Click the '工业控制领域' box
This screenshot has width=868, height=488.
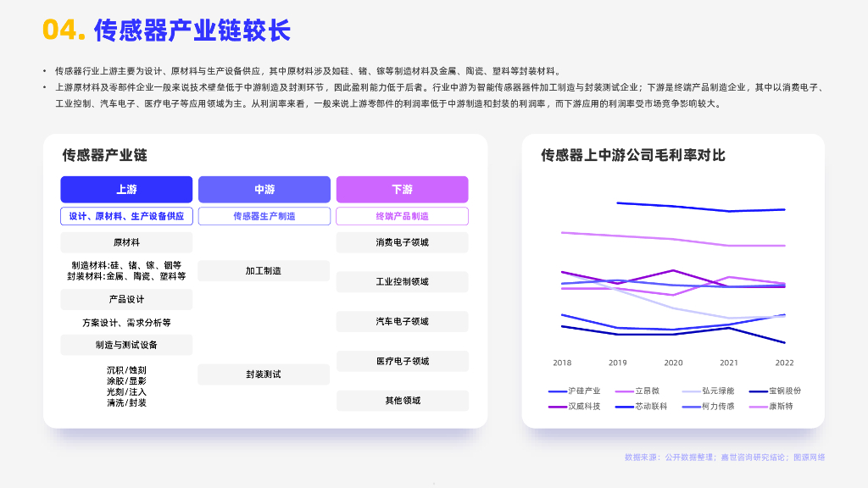[402, 281]
